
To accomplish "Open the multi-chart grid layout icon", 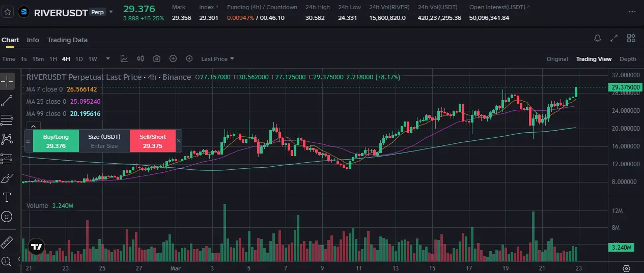I will pyautogui.click(x=631, y=38).
